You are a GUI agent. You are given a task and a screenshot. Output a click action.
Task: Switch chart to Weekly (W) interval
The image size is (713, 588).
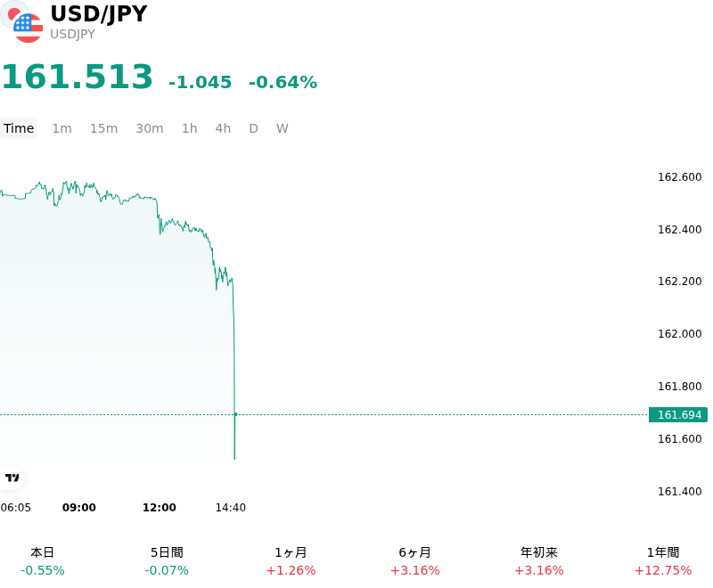pos(282,128)
